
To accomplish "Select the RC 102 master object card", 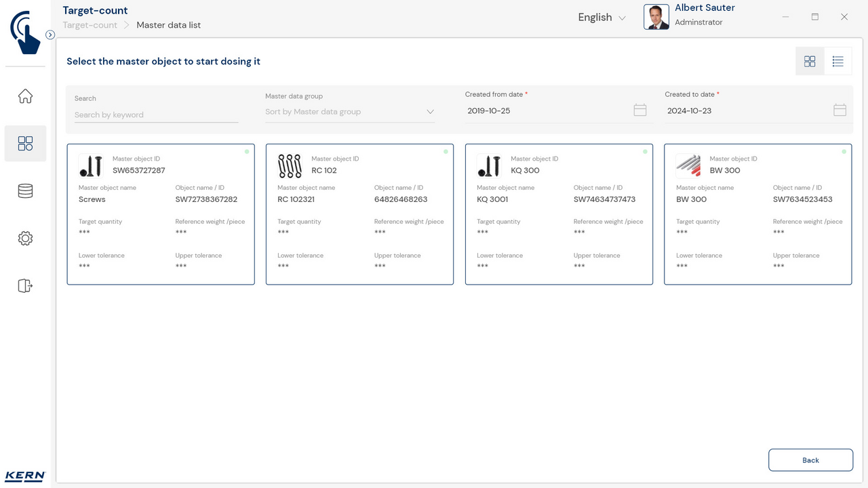I will (x=359, y=214).
